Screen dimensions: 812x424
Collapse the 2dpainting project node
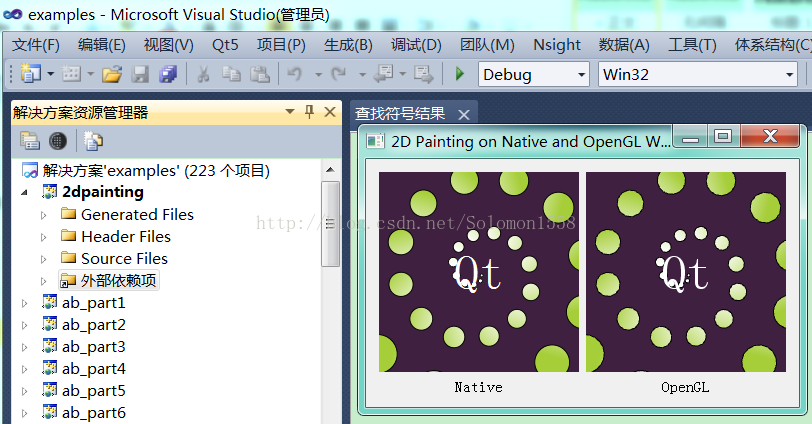(x=24, y=193)
